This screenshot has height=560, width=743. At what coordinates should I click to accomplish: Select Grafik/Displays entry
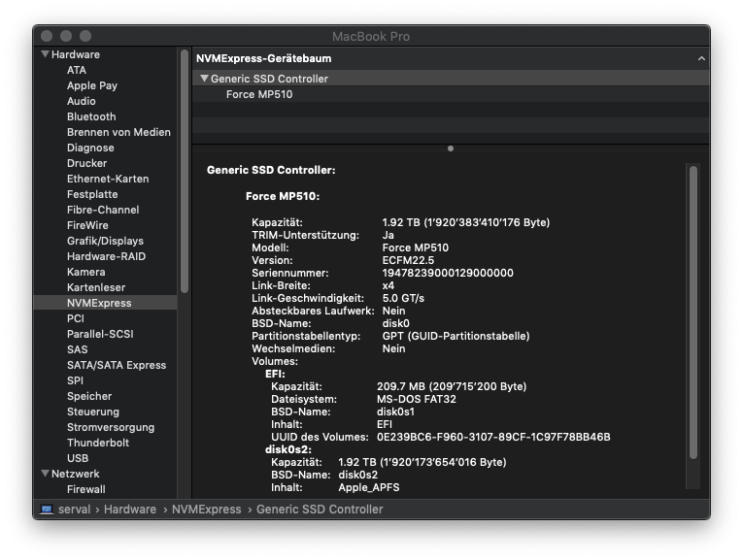point(105,241)
